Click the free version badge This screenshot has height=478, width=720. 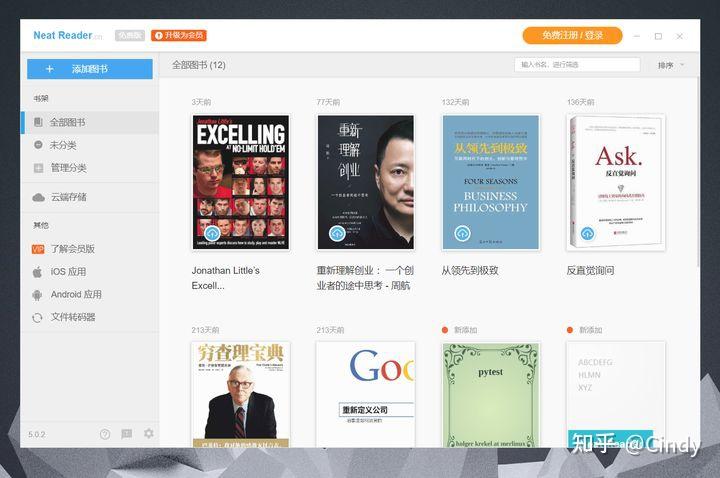[x=130, y=35]
